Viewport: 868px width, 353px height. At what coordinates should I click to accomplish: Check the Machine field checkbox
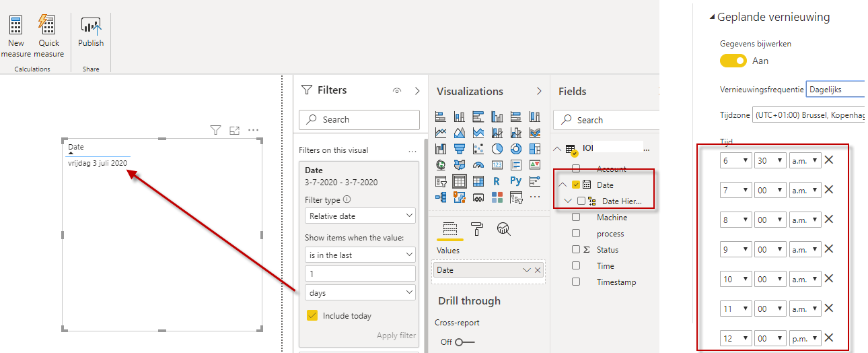pos(576,217)
